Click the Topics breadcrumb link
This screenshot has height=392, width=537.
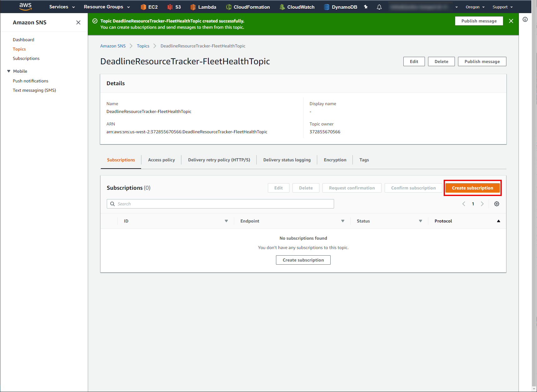point(143,46)
